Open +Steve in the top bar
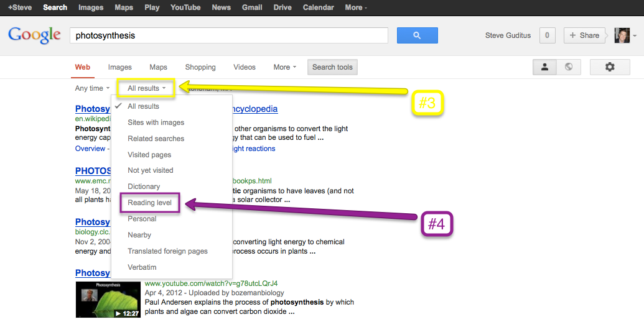 (20, 7)
